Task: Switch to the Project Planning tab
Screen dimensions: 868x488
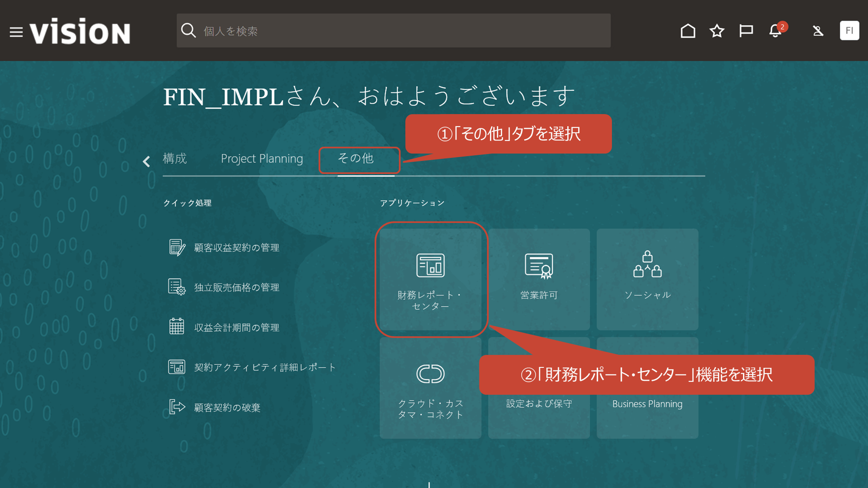Action: [262, 159]
